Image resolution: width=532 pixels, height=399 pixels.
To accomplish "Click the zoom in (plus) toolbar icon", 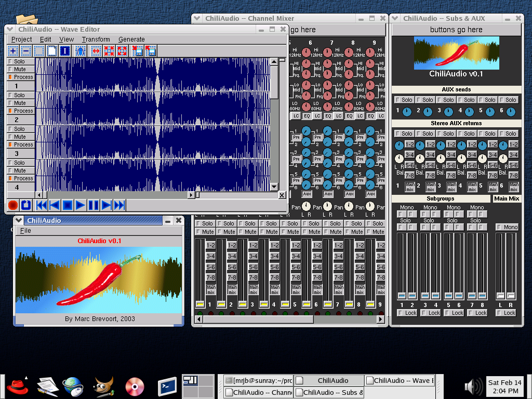I will tap(13, 51).
